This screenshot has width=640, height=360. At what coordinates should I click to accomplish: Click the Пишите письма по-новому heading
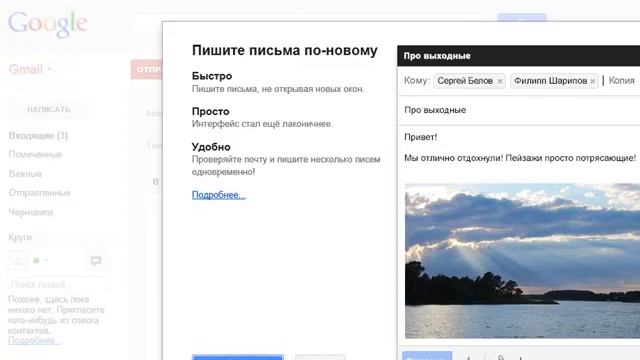tap(285, 51)
